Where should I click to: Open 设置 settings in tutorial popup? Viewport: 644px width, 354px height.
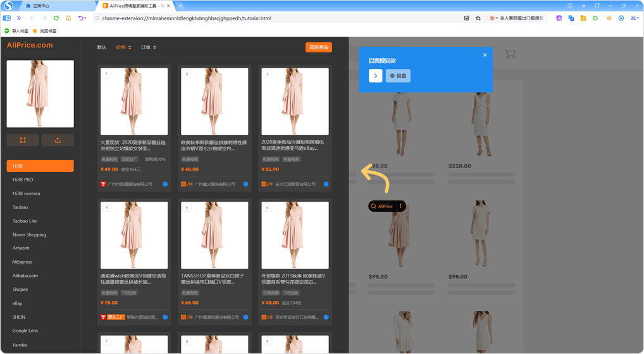pos(398,76)
